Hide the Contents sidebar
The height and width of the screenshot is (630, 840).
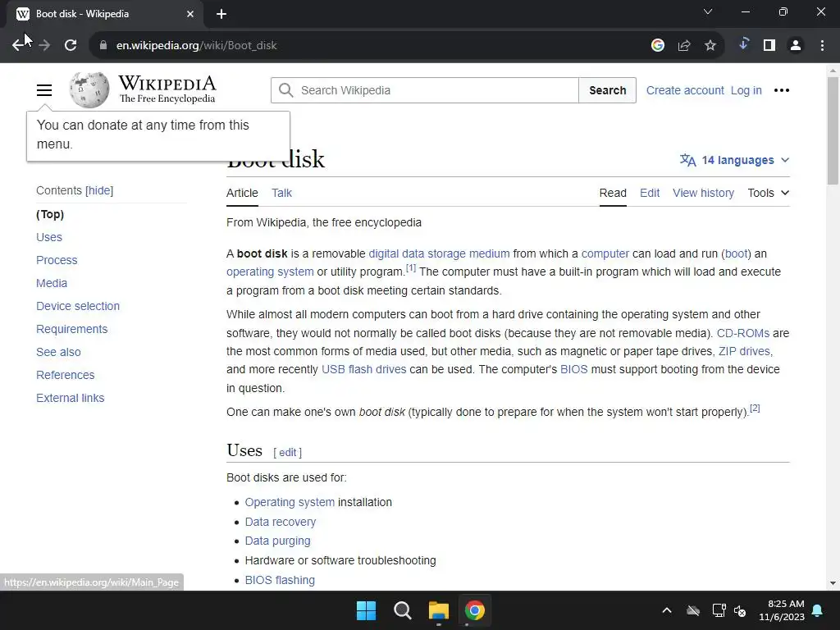99,190
